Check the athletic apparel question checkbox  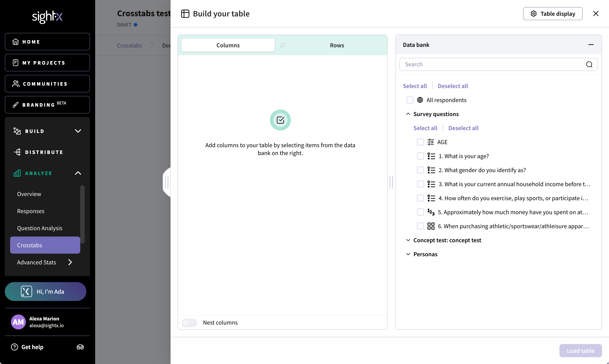pos(420,226)
